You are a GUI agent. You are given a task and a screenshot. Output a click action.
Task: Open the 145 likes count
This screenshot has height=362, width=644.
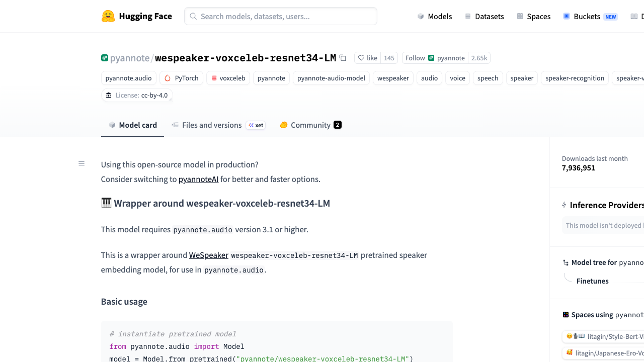[389, 58]
